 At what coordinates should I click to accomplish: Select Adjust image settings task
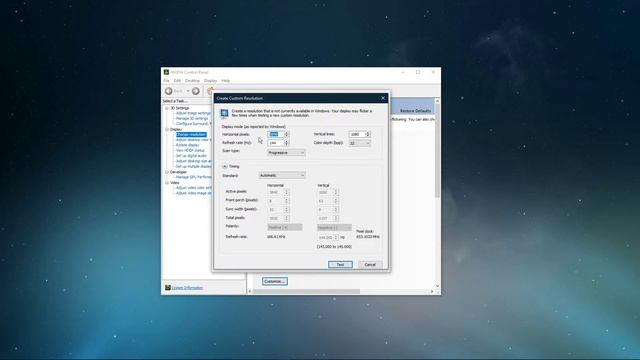pos(193,113)
